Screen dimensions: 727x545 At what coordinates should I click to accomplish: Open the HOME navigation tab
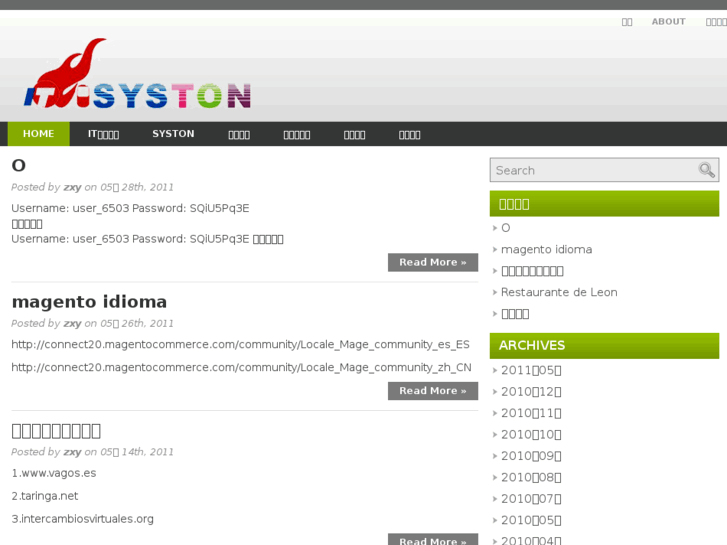[38, 134]
